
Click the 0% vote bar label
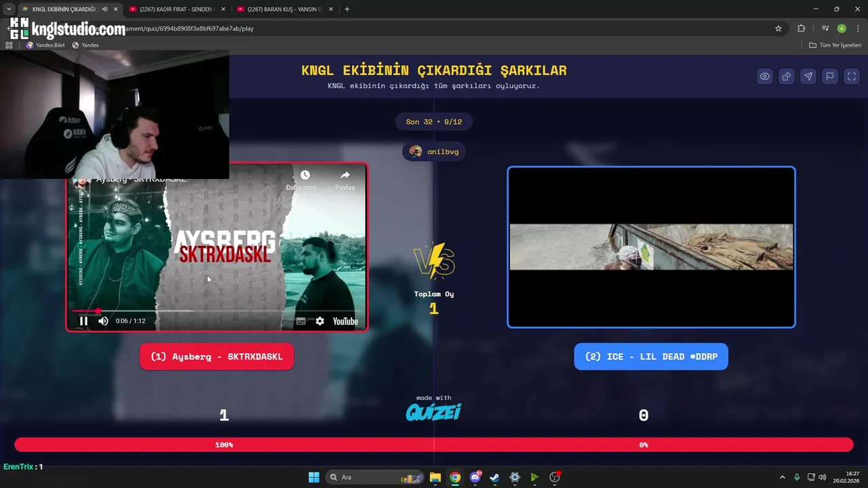click(x=644, y=445)
